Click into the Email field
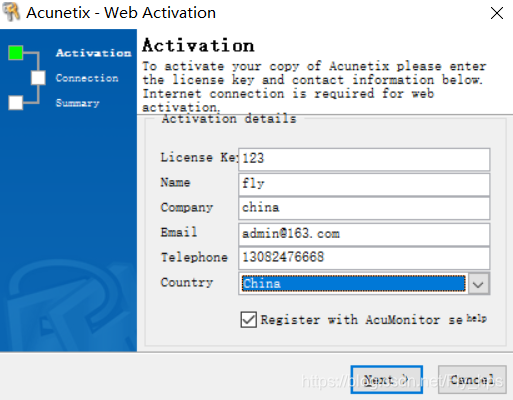This screenshot has height=400, width=513. (364, 235)
